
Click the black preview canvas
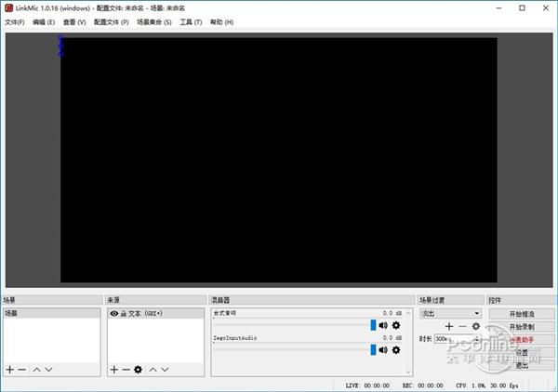(279, 160)
